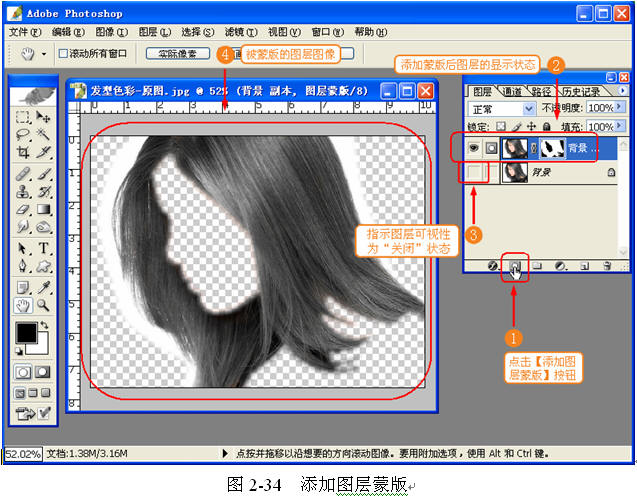This screenshot has height=497, width=637.
Task: Switch to full screen with menu bar
Action: coord(33,393)
